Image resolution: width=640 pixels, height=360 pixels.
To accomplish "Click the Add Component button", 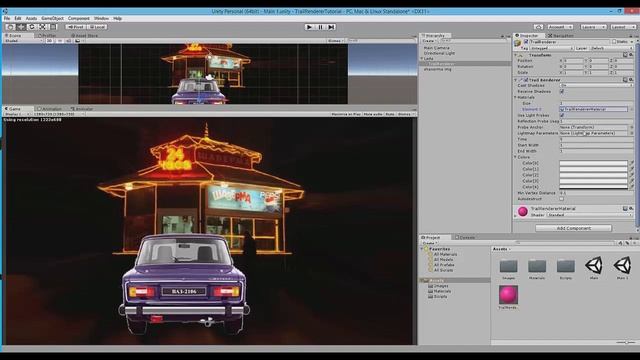I will pos(573,228).
